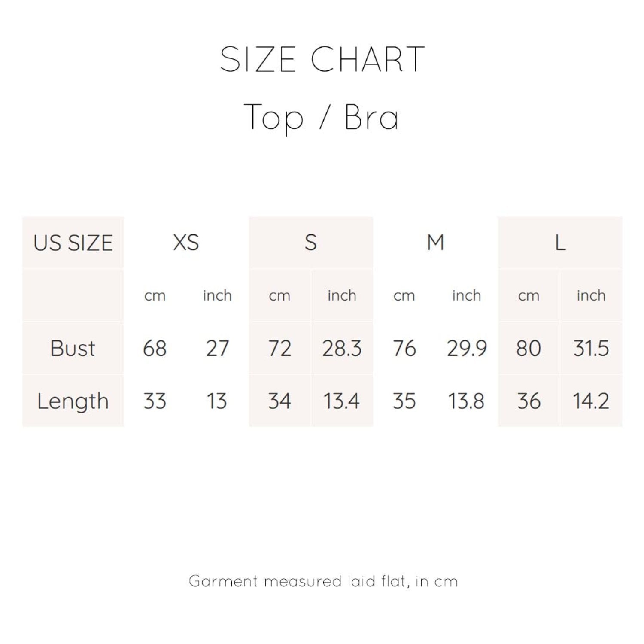Click the M bust 29.9 inch value
The height and width of the screenshot is (644, 644).
click(x=467, y=348)
